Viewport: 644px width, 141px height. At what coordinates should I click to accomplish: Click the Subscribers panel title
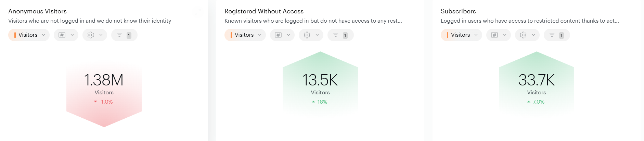(458, 11)
